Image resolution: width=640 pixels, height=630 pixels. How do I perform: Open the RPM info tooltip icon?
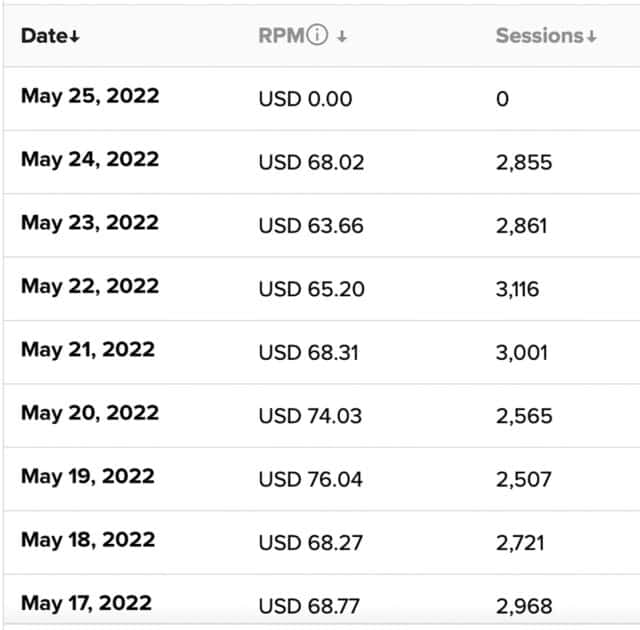click(x=317, y=35)
